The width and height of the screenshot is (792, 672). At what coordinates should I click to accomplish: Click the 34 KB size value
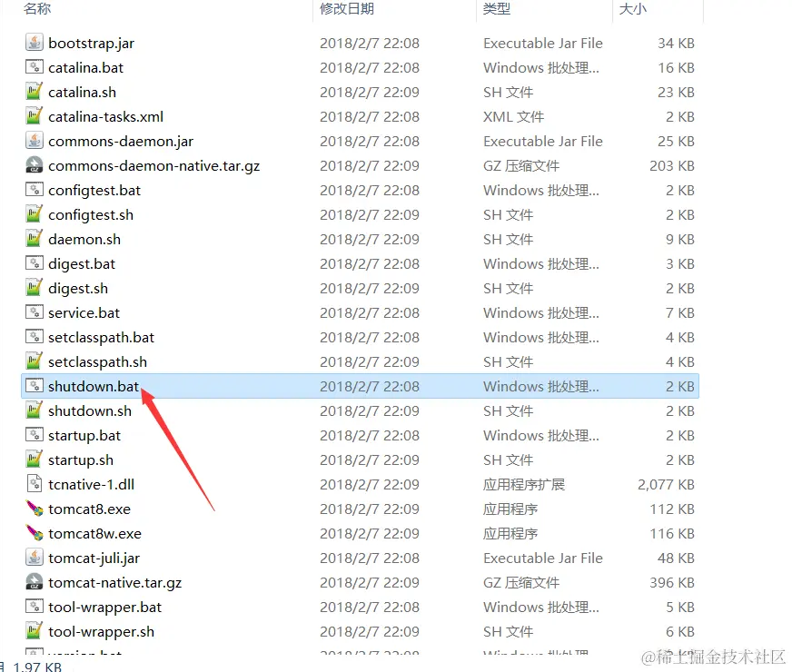point(676,43)
